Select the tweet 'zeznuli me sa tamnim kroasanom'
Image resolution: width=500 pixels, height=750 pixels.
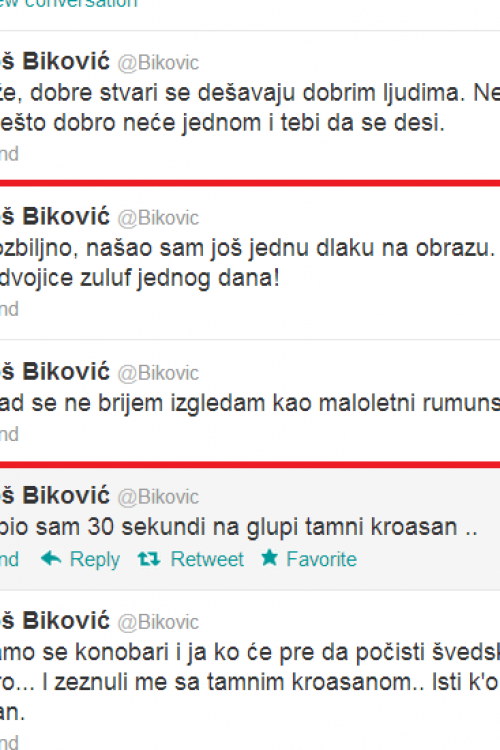tap(250, 670)
